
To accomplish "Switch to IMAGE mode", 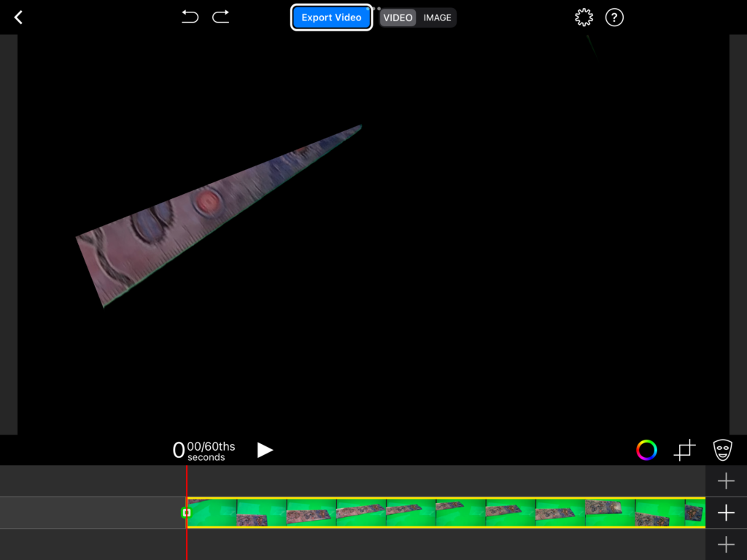I will (437, 17).
